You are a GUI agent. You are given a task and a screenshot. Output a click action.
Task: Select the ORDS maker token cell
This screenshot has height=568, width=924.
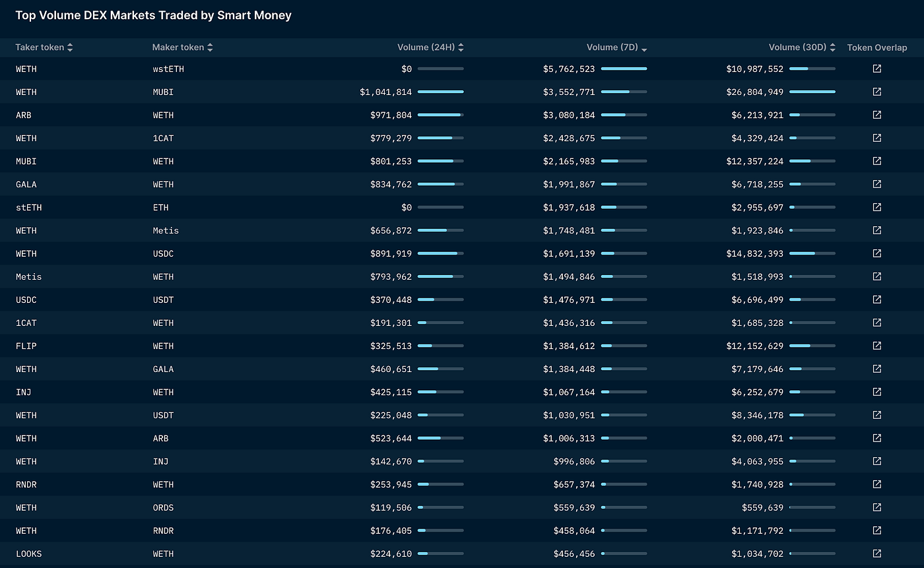click(x=163, y=507)
